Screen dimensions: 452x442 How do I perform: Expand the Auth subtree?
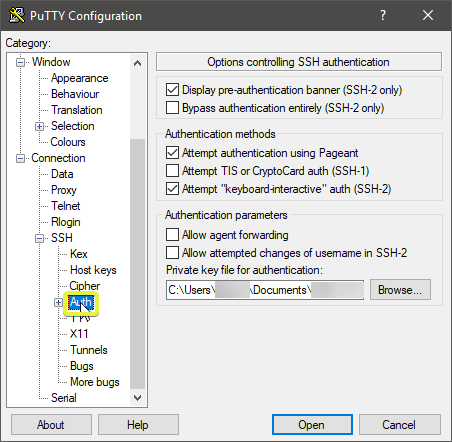(x=58, y=302)
